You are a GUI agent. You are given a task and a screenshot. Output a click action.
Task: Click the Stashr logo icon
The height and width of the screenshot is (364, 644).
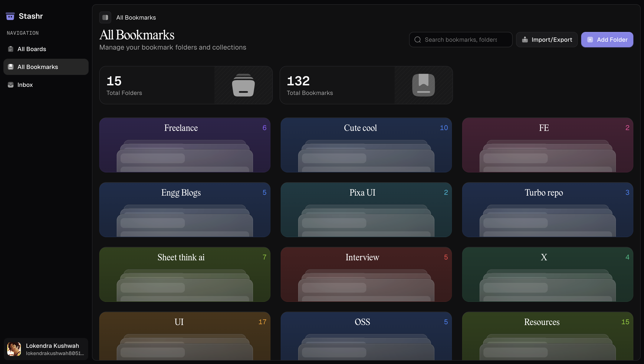pos(10,16)
